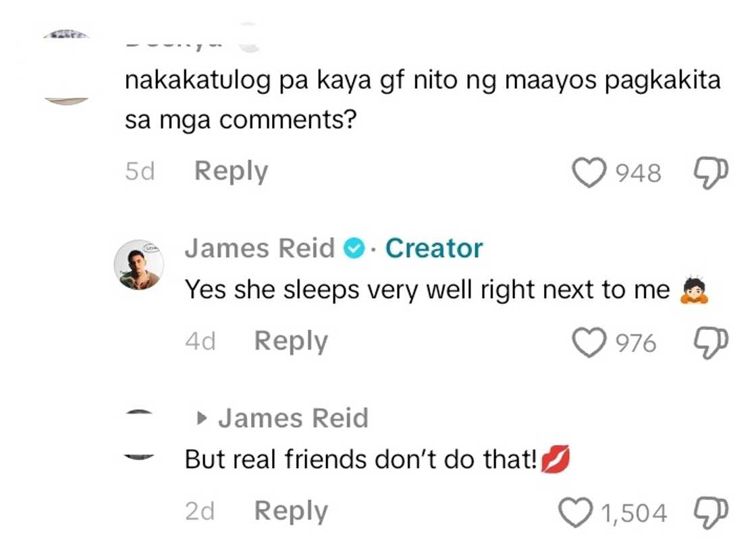Tap the triangle arrow before James Reid mention
This screenshot has height=554, width=756.
point(200,419)
